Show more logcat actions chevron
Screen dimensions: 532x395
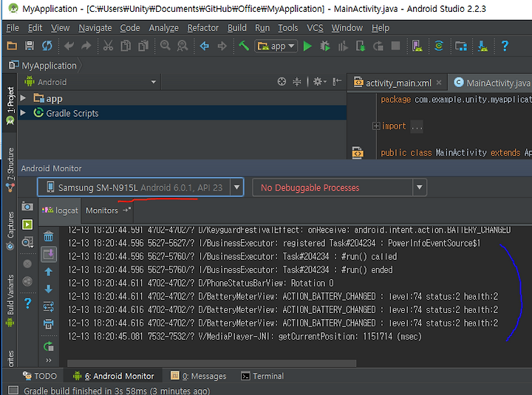[x=49, y=360]
